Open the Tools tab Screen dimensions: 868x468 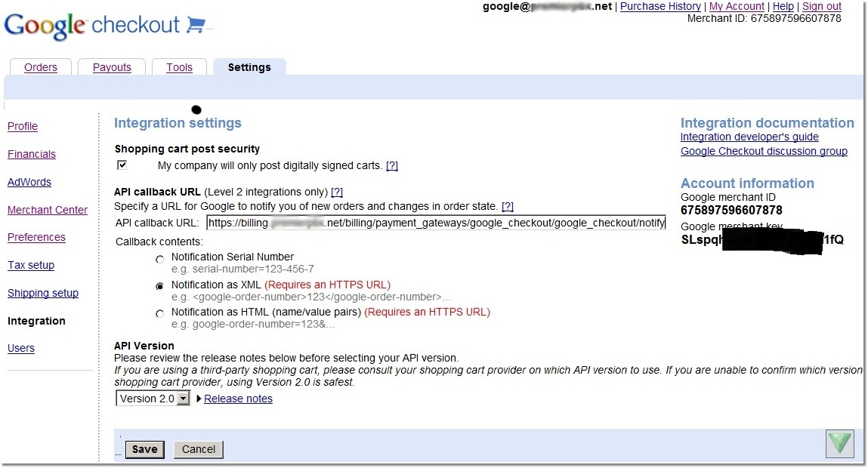(x=179, y=67)
